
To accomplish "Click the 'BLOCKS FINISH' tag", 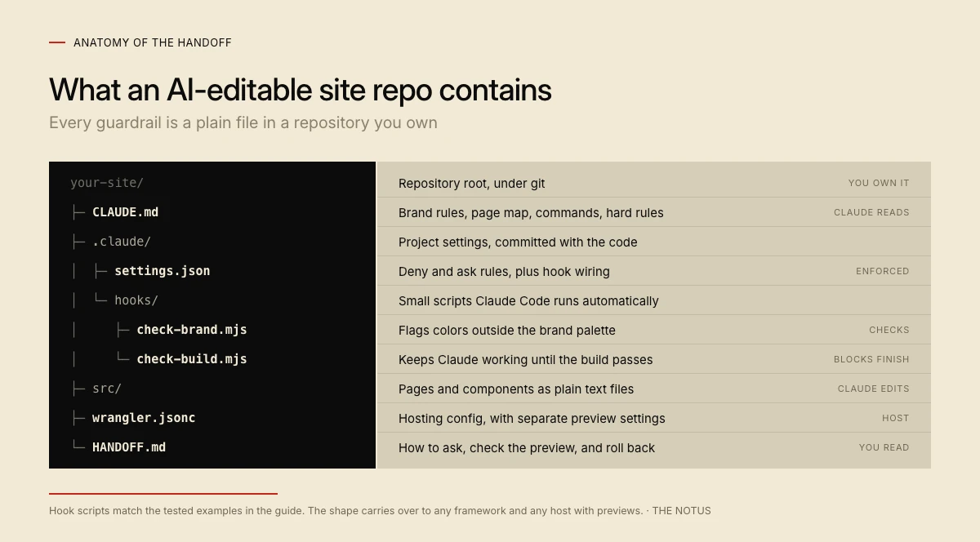I will point(871,359).
